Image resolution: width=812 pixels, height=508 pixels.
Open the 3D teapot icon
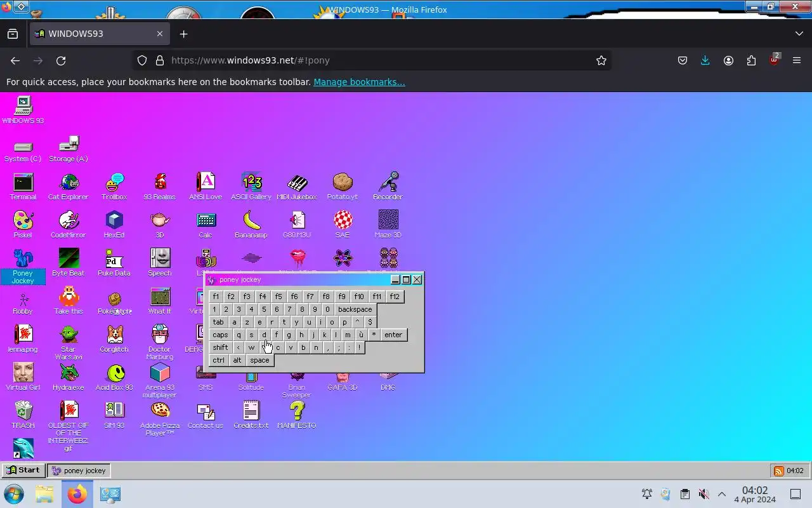tap(160, 224)
